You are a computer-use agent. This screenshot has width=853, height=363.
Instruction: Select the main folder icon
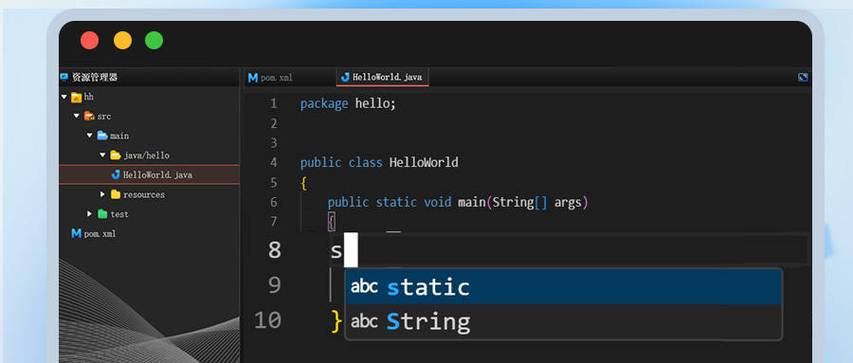pos(102,135)
